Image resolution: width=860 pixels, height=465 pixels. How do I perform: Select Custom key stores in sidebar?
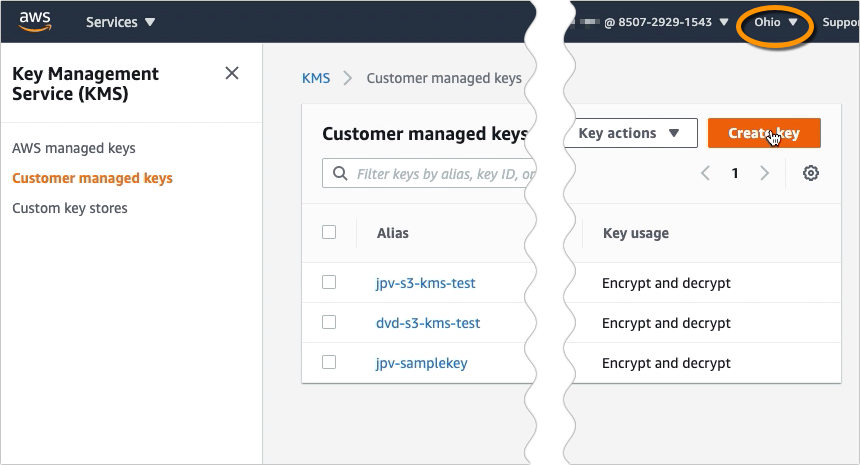pyautogui.click(x=70, y=208)
